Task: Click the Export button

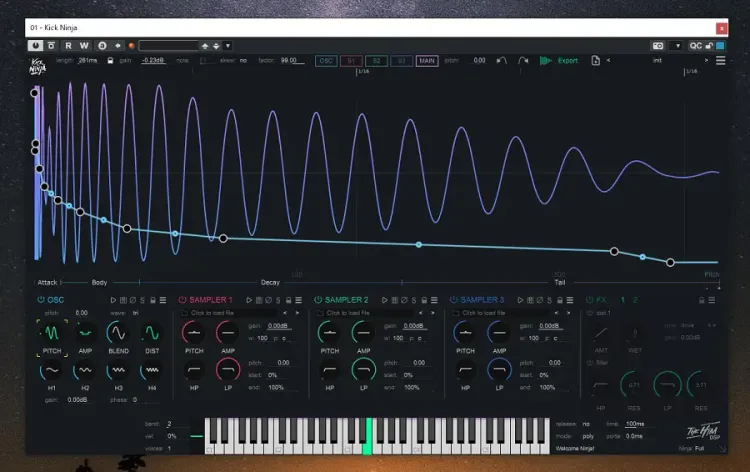Action: pos(559,61)
